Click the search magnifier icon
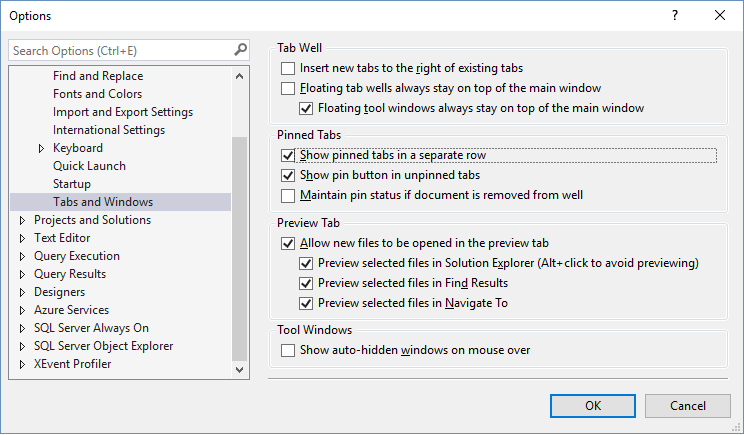Viewport: 744px width, 435px height. [x=240, y=49]
